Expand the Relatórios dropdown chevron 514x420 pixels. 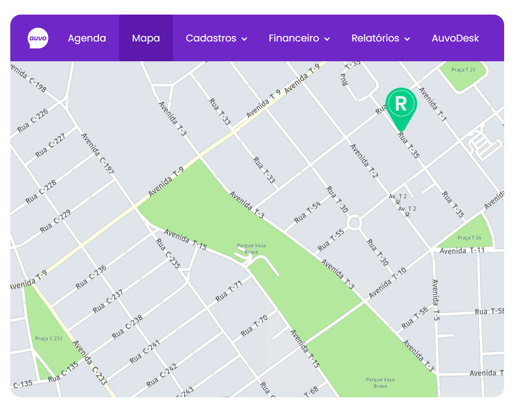coord(406,39)
